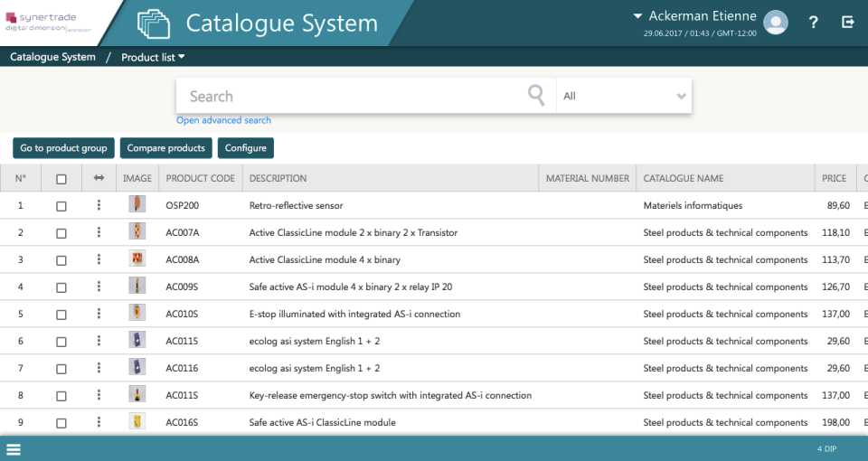The image size is (868, 461).
Task: Open thumbnail image of product AC016S
Action: [137, 422]
